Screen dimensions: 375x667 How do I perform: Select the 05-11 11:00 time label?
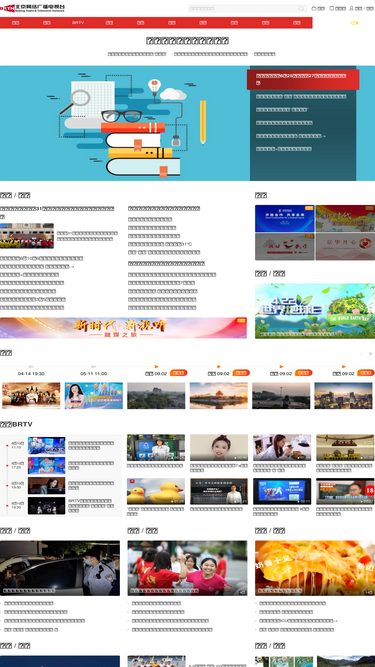(x=94, y=373)
